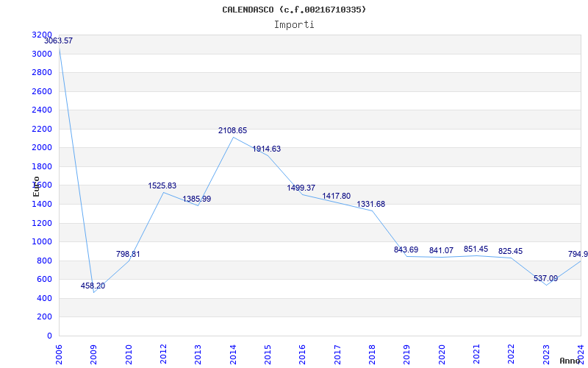
Task: Click the 1400 y-axis tick label
Action: (x=42, y=205)
